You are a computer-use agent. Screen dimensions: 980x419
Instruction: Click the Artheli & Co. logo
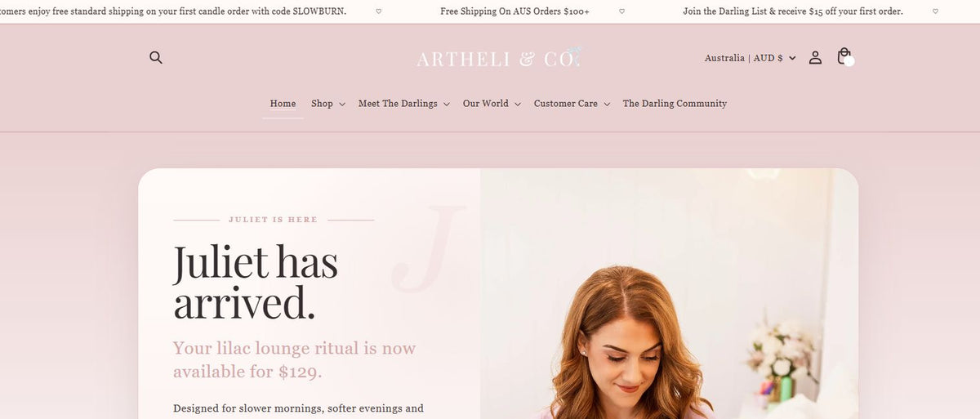coord(499,58)
